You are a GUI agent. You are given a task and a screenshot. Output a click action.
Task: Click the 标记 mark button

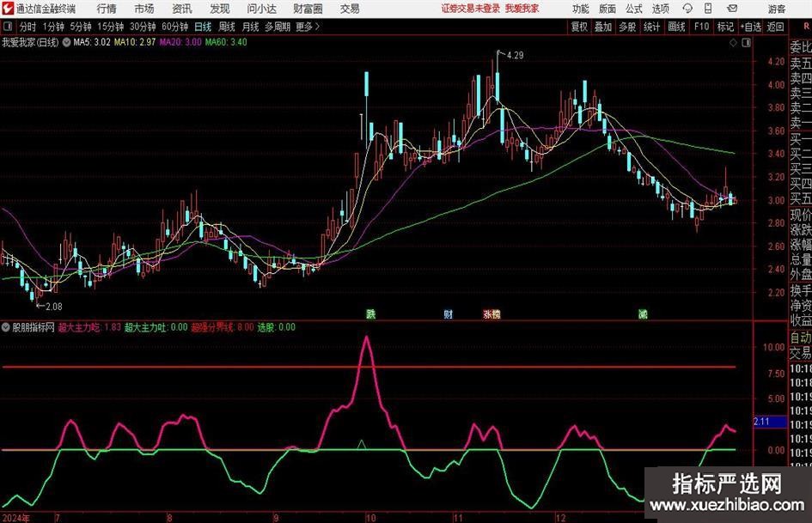pos(725,27)
